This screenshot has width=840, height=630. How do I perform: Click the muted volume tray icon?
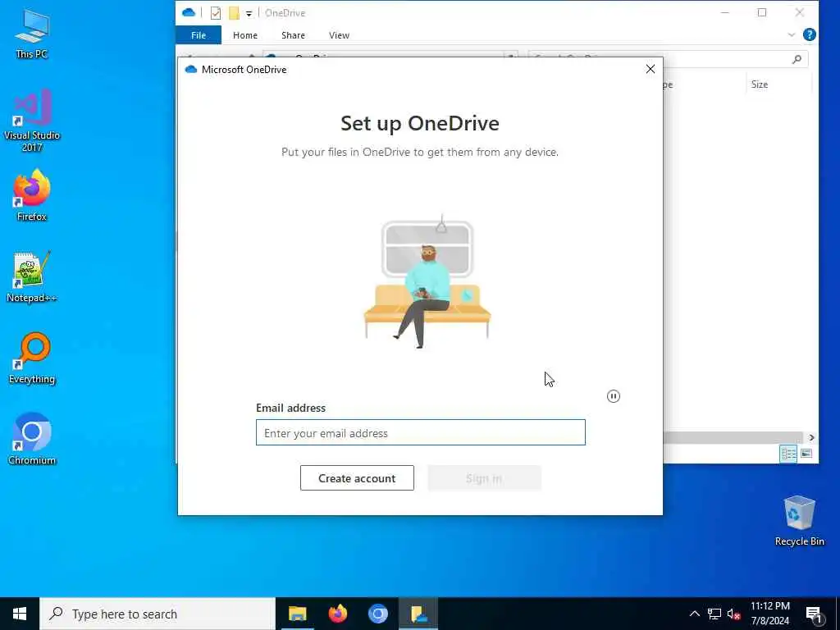click(x=734, y=614)
